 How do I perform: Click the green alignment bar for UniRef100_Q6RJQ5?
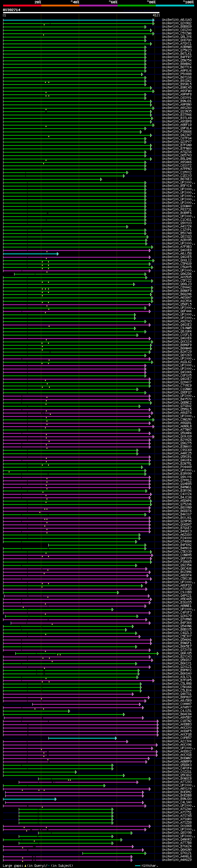[x=87, y=654]
